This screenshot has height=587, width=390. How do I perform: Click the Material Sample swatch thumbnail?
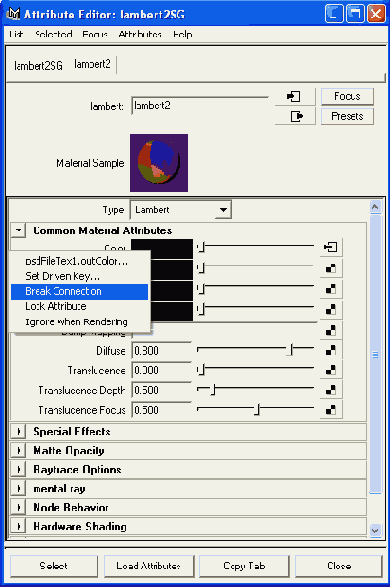pyautogui.click(x=159, y=163)
